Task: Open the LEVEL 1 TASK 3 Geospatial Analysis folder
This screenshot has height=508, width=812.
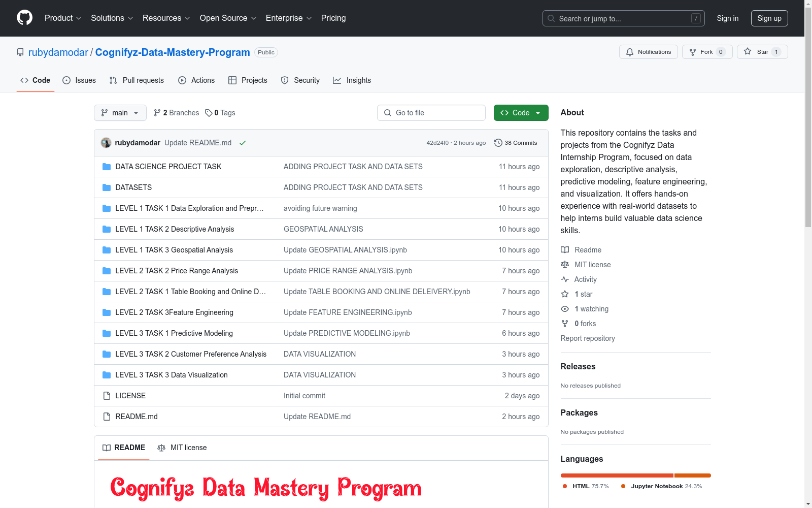Action: point(174,250)
